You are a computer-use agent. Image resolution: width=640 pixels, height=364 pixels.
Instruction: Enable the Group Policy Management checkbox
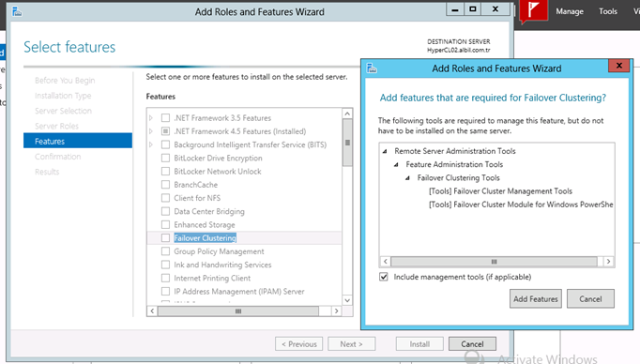point(165,251)
